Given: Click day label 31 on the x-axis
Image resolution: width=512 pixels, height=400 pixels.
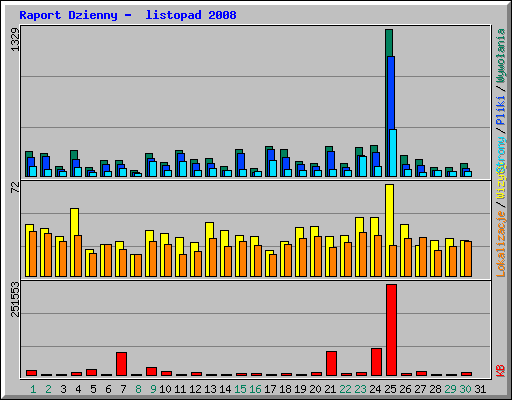Looking at the screenshot, I should [480, 389].
